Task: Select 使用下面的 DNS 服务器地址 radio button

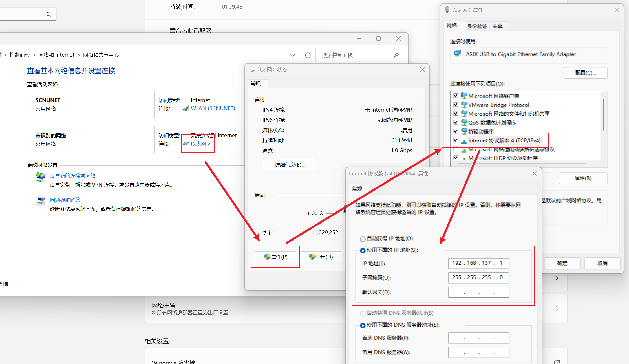Action: coord(363,325)
